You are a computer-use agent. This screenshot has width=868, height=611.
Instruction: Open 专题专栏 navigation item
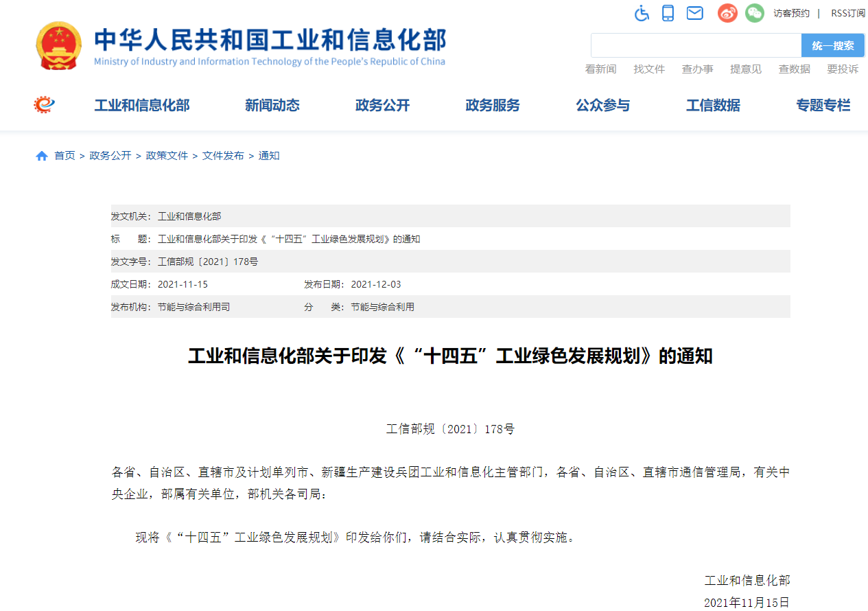click(823, 105)
